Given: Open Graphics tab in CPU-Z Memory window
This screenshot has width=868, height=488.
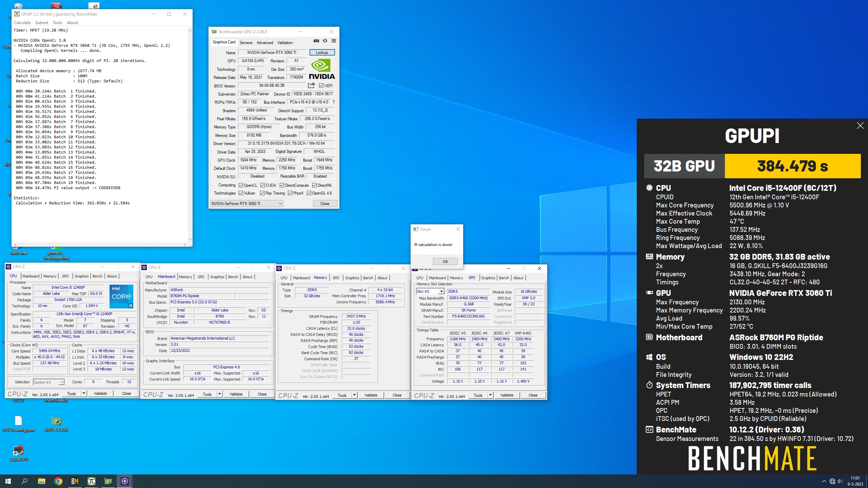Looking at the screenshot, I should 352,278.
